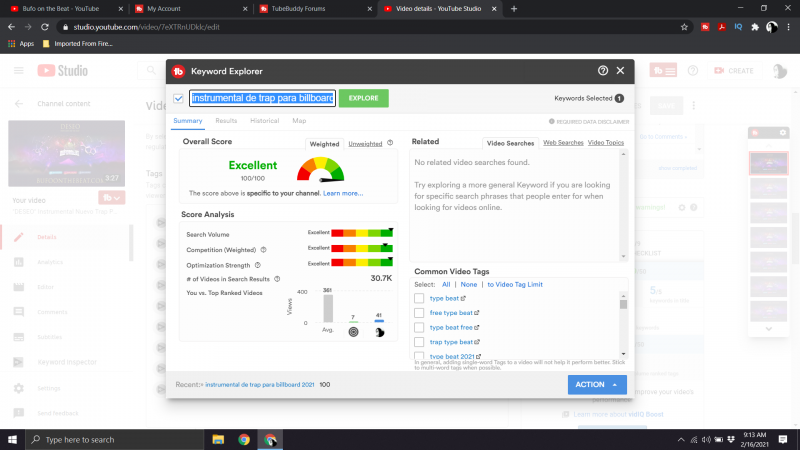The image size is (800, 450).
Task: Follow the "Learn more..." link
Action: [x=343, y=193]
